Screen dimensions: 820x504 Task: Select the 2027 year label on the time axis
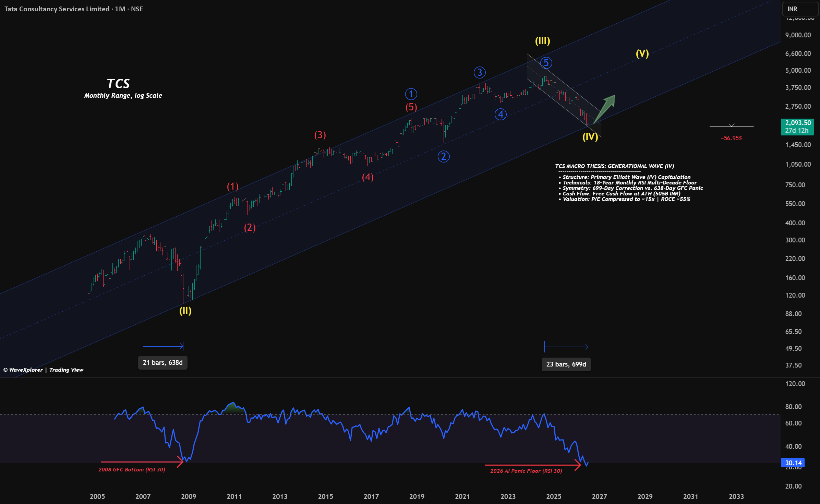click(x=599, y=496)
